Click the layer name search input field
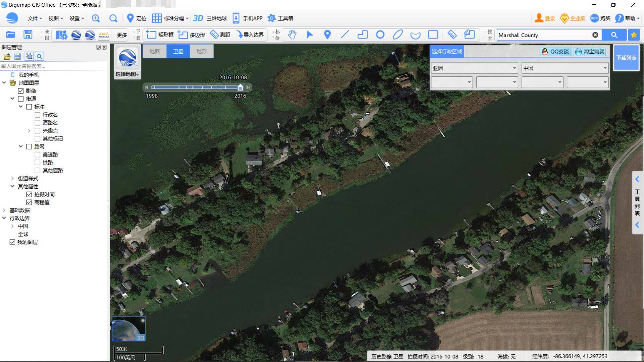 [x=54, y=66]
